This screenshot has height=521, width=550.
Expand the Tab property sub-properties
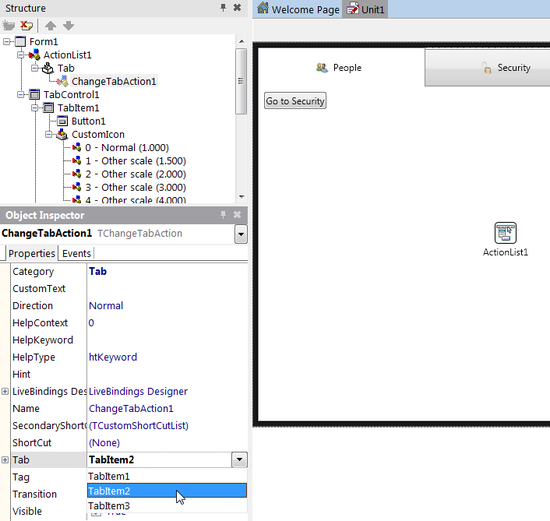5,460
